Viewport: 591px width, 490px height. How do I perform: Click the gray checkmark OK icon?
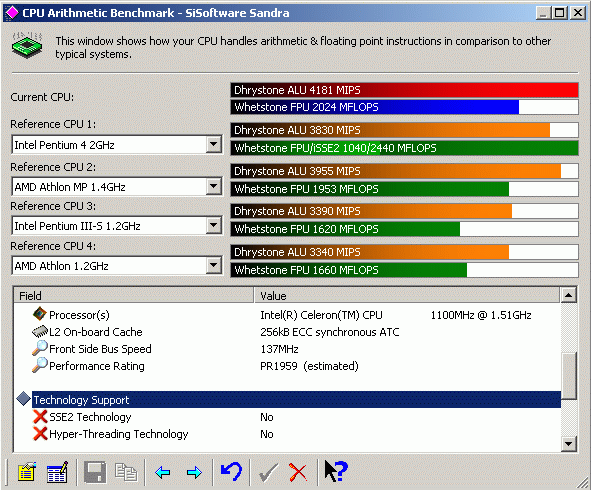[x=268, y=472]
